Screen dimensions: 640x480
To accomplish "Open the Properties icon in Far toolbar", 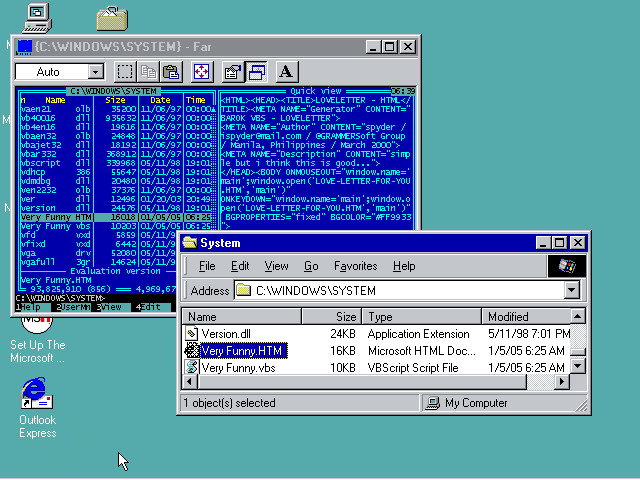I will 233,72.
